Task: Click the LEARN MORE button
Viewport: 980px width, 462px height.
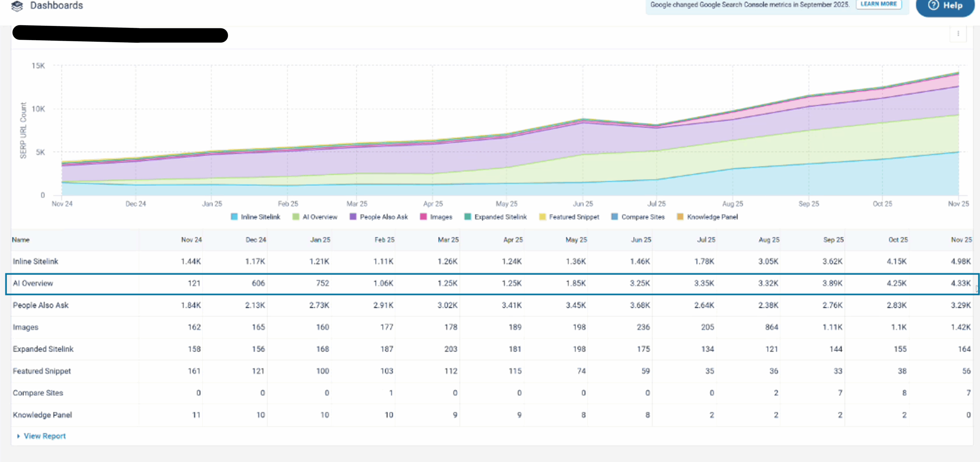Action: 879,4
